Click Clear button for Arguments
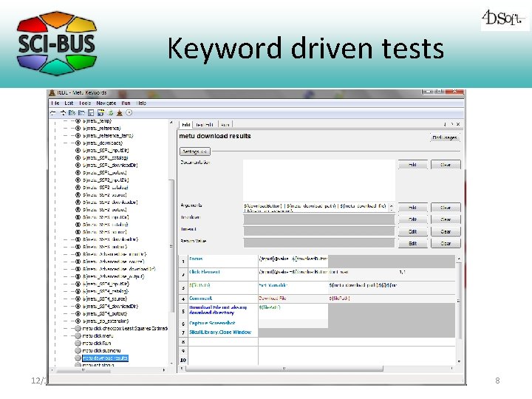This screenshot has width=532, height=399. [446, 208]
